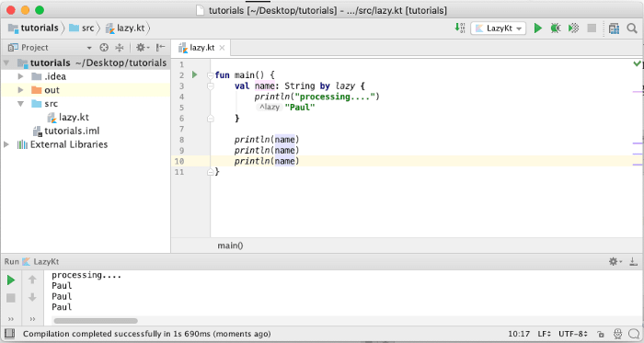Toggle fold marker of the lazy block

click(211, 86)
